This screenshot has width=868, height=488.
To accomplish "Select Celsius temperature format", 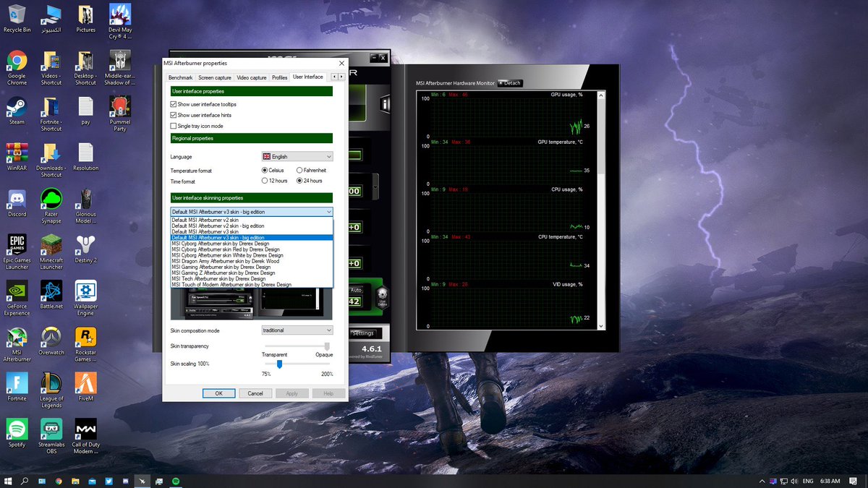I will pyautogui.click(x=265, y=170).
